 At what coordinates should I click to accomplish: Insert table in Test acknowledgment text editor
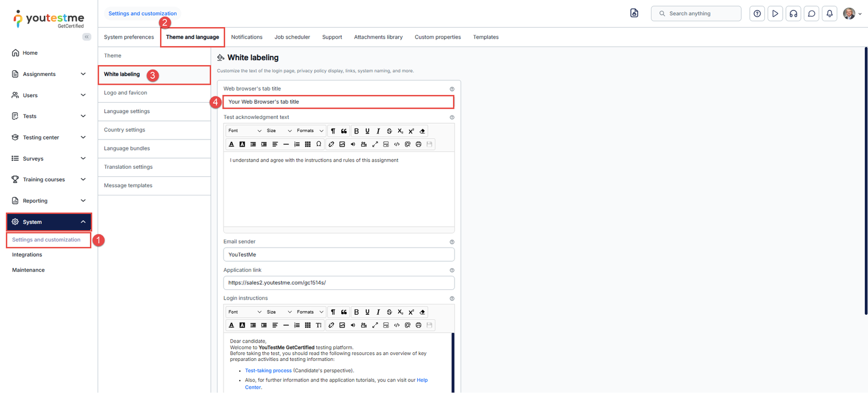click(x=308, y=144)
